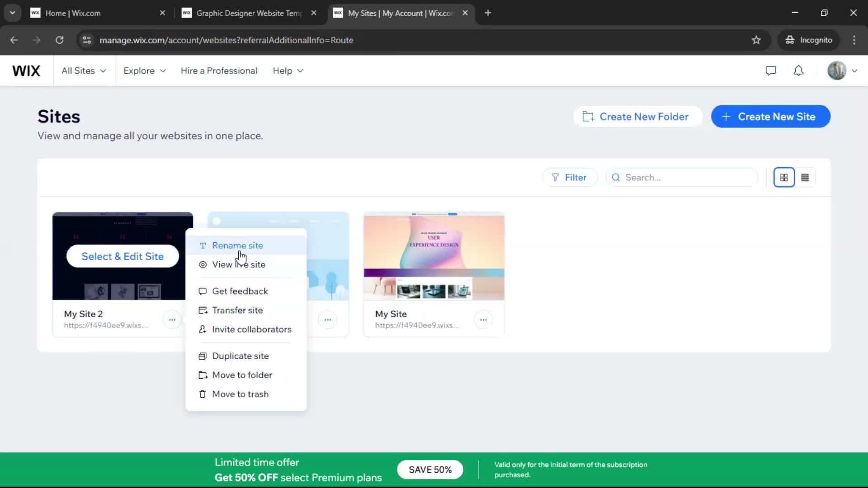Click the Wix logo
868x488 pixels.
coord(26,71)
